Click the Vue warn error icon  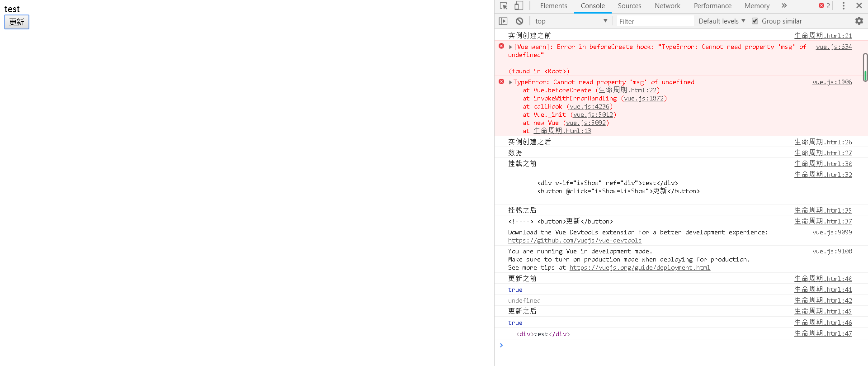501,46
